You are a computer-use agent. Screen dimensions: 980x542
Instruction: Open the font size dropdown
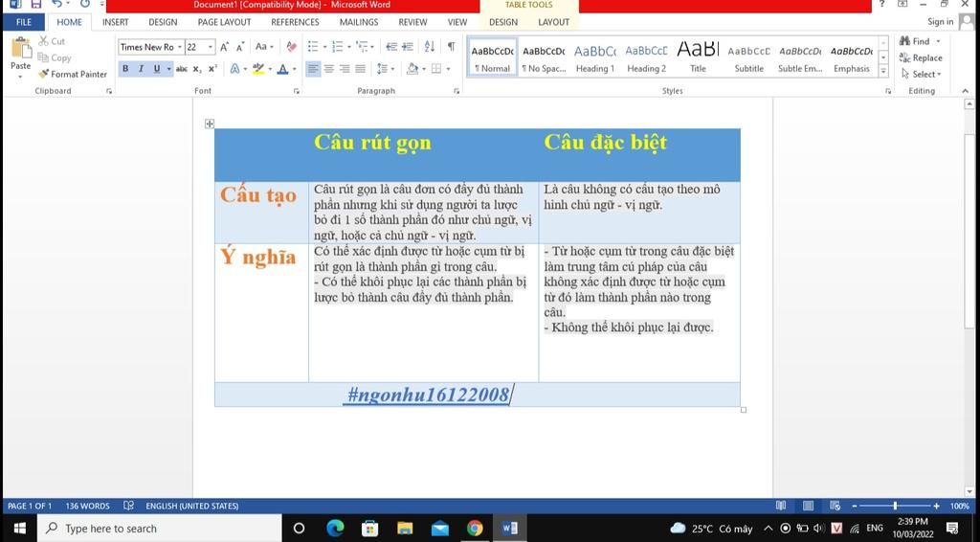pyautogui.click(x=211, y=47)
